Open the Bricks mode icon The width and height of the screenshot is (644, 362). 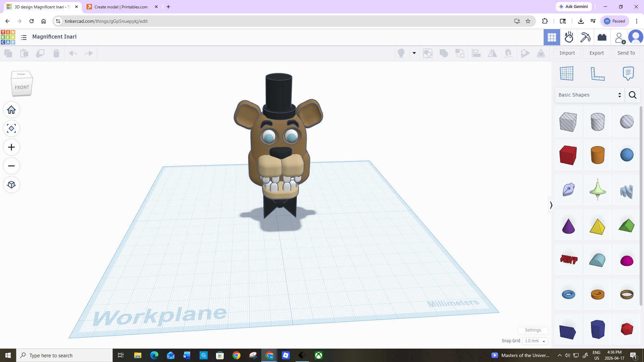click(602, 37)
